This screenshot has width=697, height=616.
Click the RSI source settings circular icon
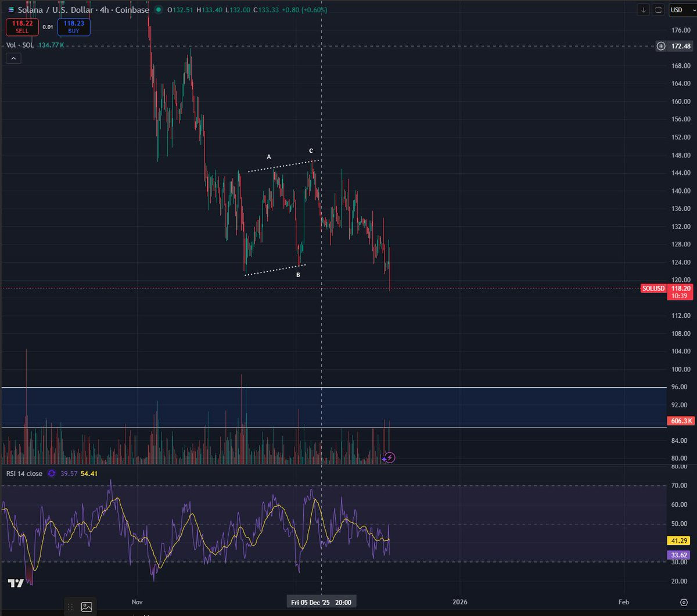[x=51, y=474]
